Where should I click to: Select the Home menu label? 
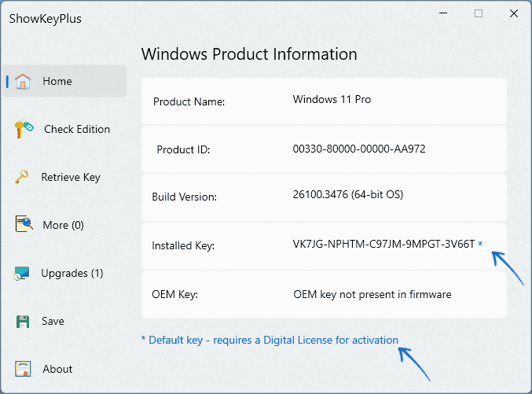coord(57,81)
